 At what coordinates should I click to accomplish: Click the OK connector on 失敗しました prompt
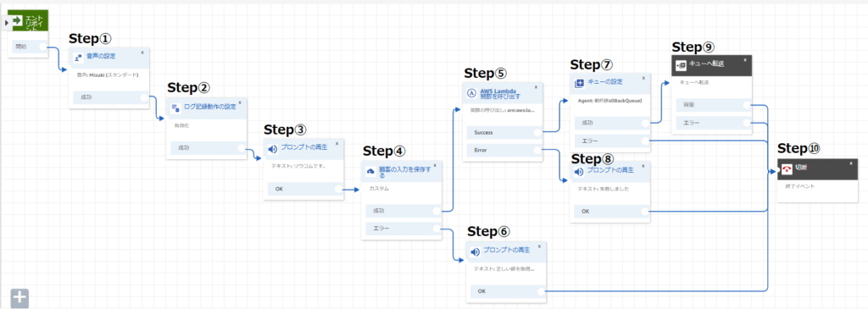pyautogui.click(x=645, y=211)
